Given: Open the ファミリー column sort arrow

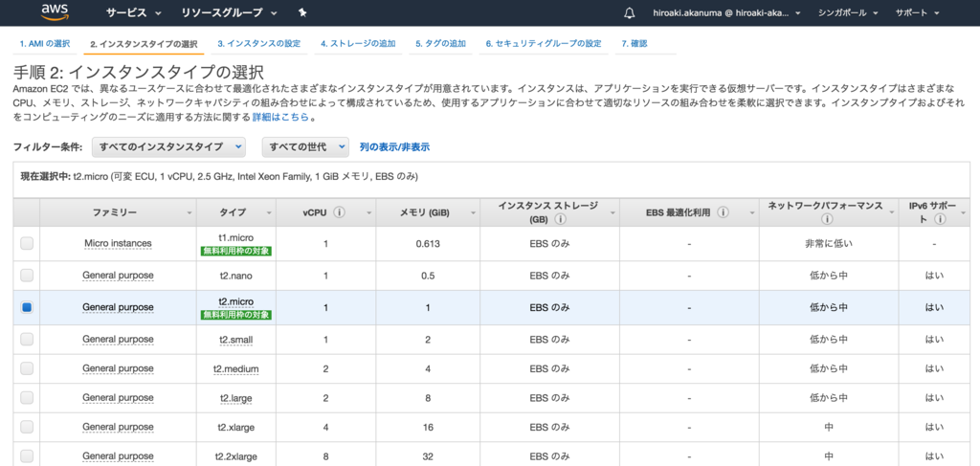Looking at the screenshot, I should coord(189,213).
